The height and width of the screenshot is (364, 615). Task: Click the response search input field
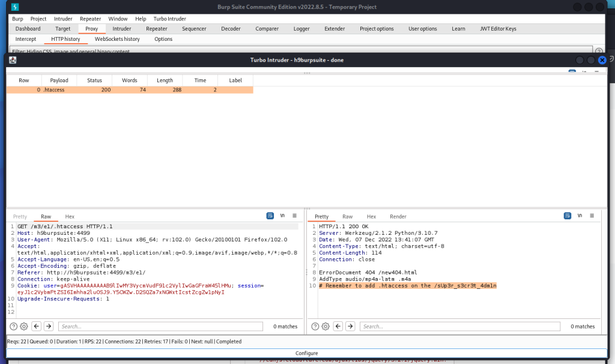pos(460,326)
